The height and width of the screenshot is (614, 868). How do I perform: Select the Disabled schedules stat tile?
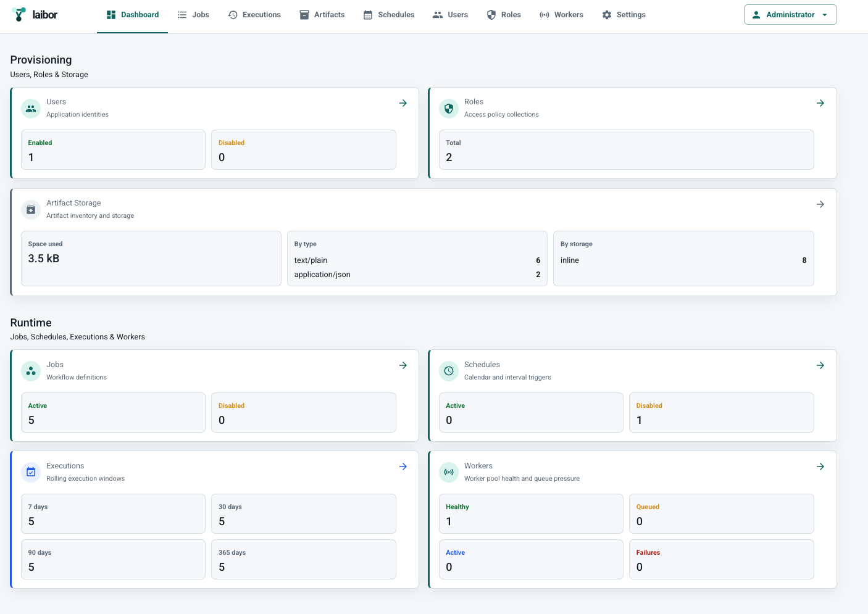(722, 412)
